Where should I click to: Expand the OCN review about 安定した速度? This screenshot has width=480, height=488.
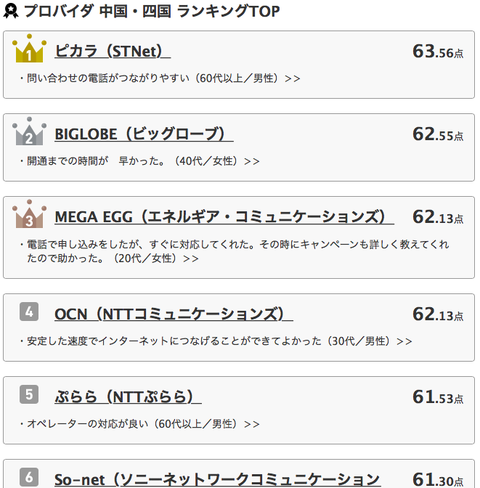click(x=216, y=341)
